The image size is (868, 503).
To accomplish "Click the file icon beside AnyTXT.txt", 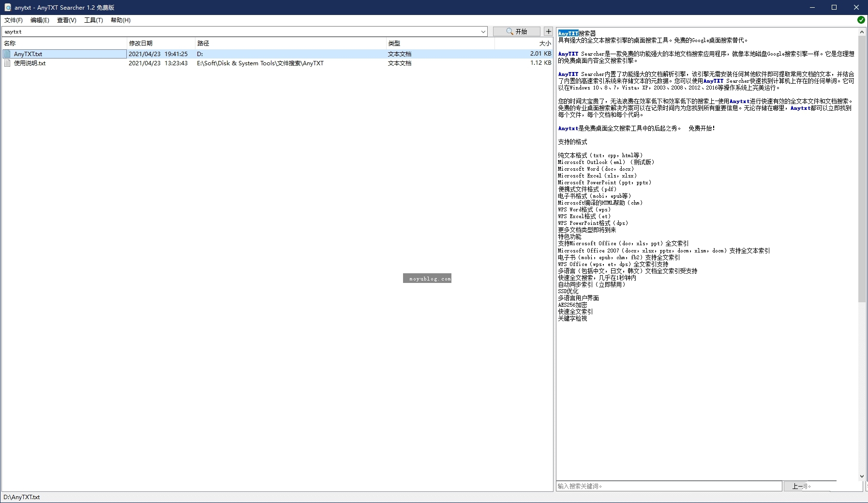I will click(x=7, y=54).
